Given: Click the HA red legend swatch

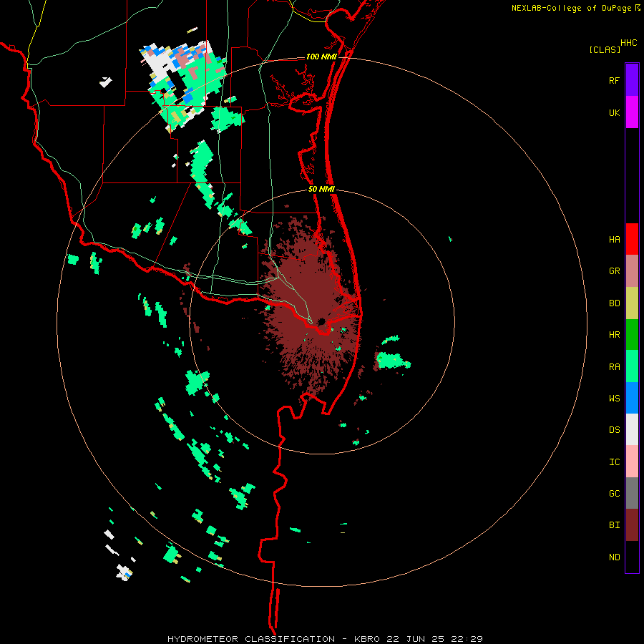Looking at the screenshot, I should coord(632,239).
